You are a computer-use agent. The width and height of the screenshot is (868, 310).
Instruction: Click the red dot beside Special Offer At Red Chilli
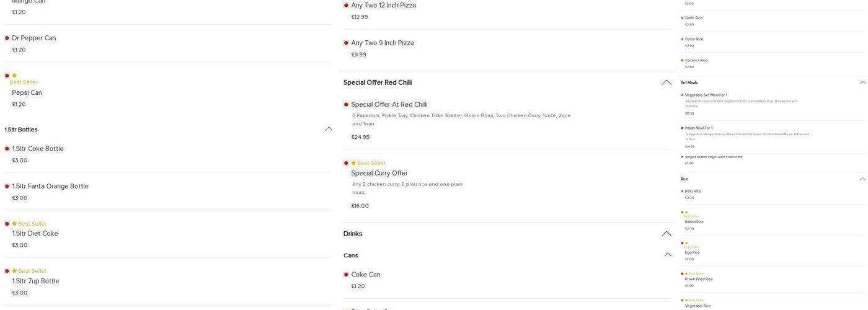(x=346, y=105)
